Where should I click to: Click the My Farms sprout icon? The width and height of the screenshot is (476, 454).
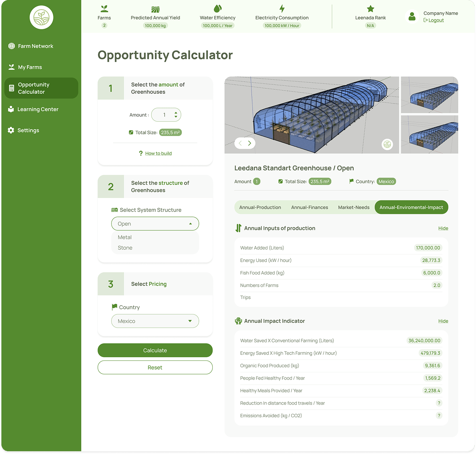(x=11, y=67)
